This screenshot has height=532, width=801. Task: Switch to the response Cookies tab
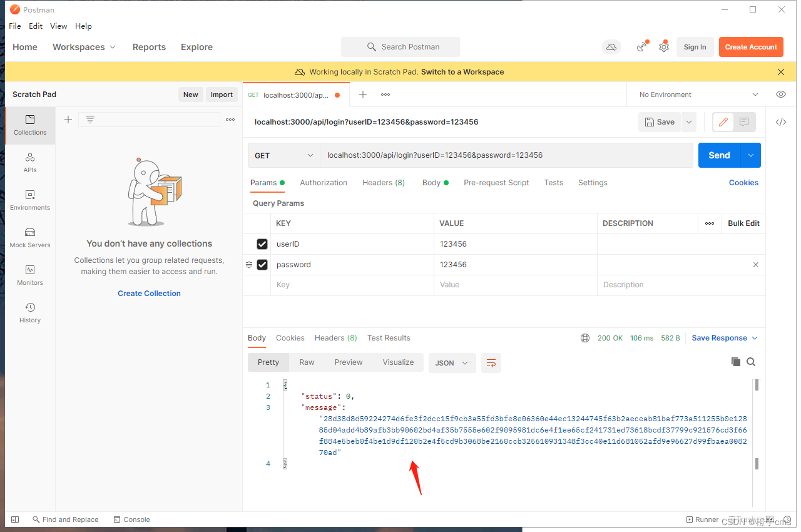pos(290,338)
